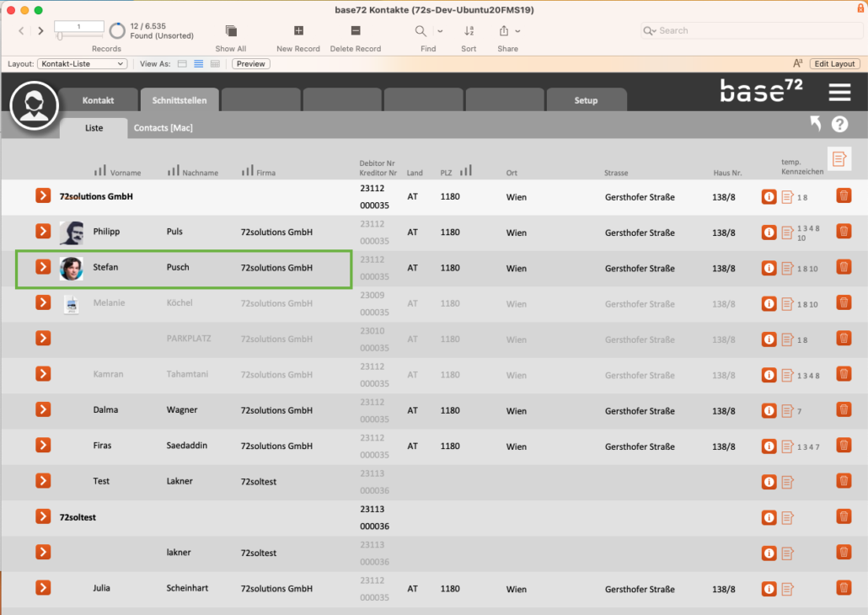Open note icon for Stefan Pusch
Viewport: 868px width, 615px height.
click(x=787, y=269)
